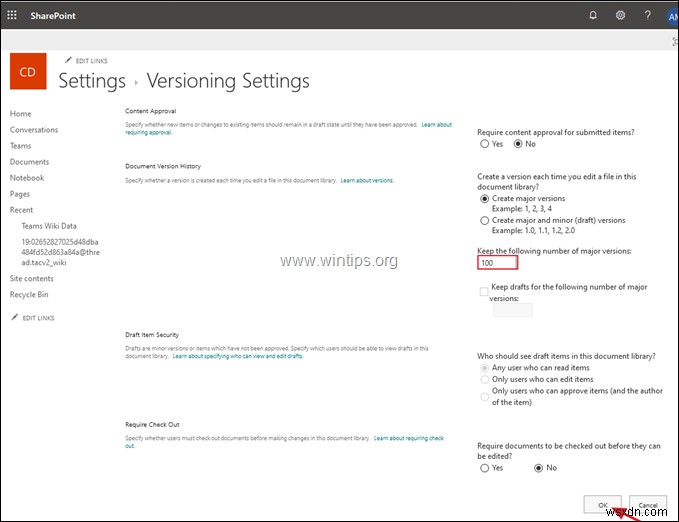679x522 pixels.
Task: Click the Settings breadcrumb heading
Action: click(x=92, y=81)
